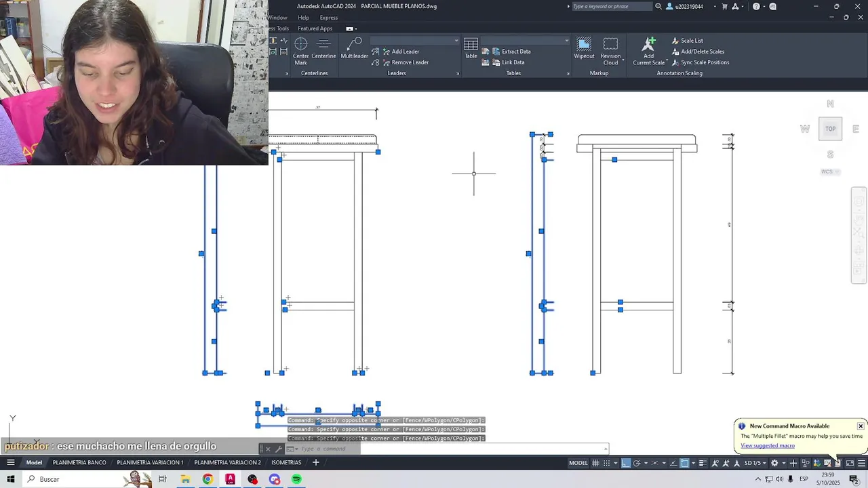868x488 pixels.
Task: Click Sync Scale Positions
Action: point(701,62)
